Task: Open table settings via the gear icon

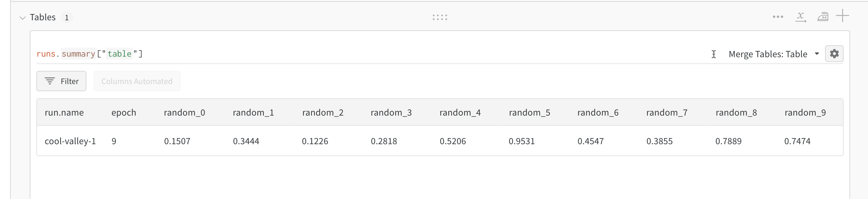Action: tap(835, 54)
